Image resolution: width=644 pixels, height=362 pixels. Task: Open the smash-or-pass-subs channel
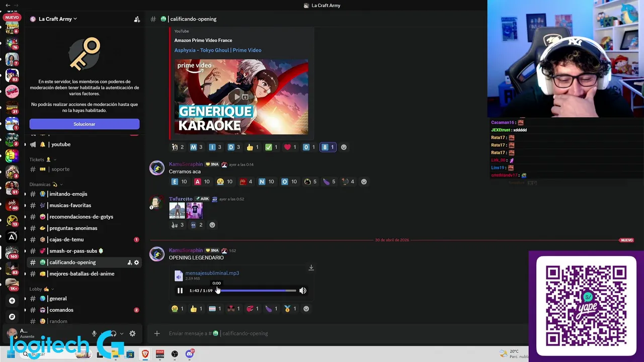pos(73,251)
